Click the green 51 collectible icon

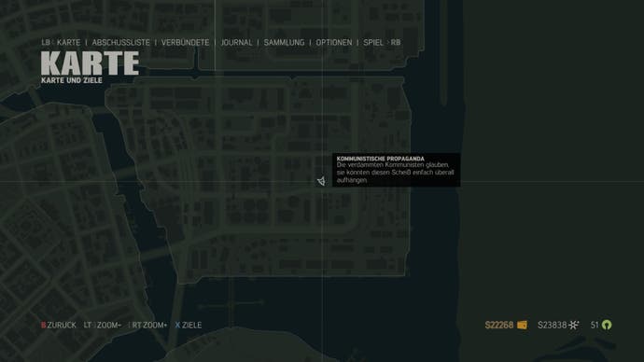pyautogui.click(x=607, y=325)
